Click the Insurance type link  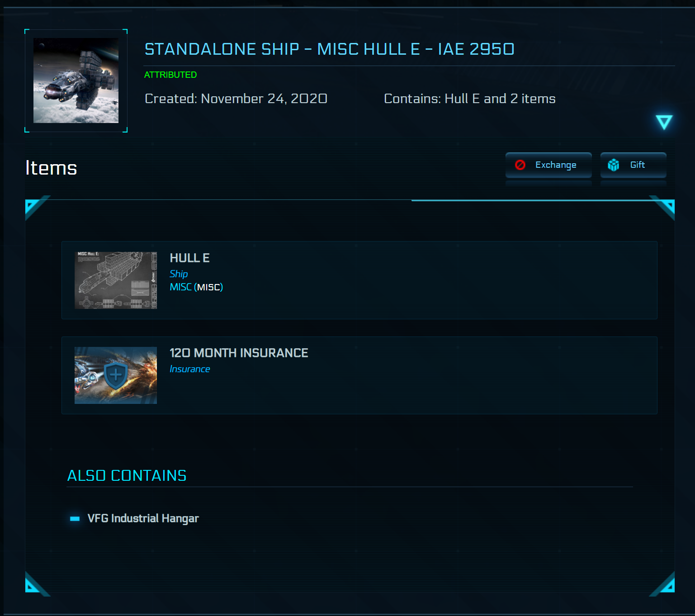pyautogui.click(x=189, y=369)
